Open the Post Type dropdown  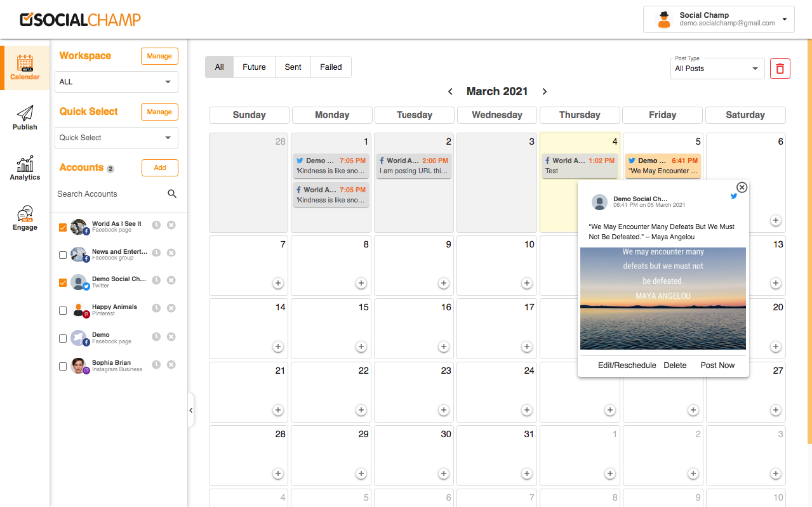(x=717, y=69)
